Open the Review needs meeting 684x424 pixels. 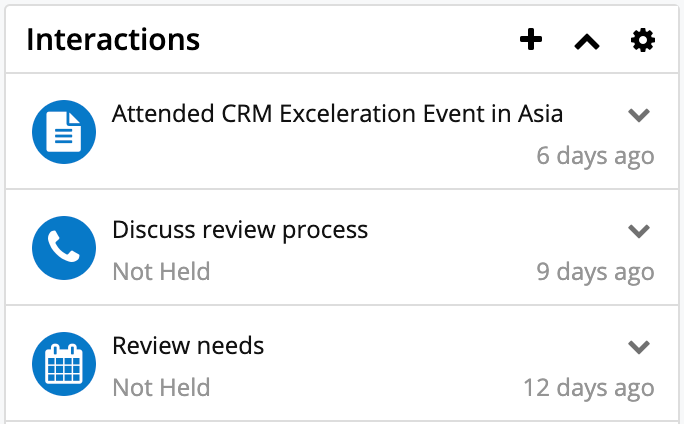pos(188,346)
